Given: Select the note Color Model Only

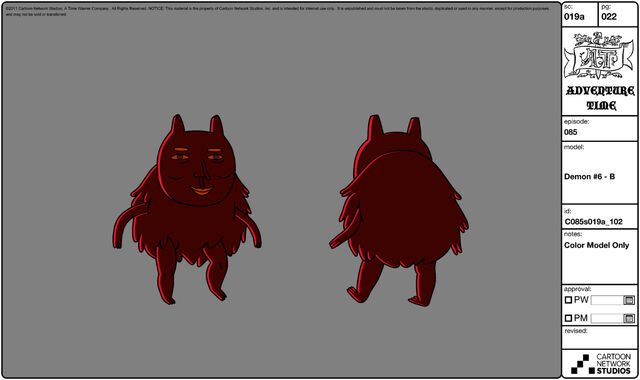Looking at the screenshot, I should (596, 245).
